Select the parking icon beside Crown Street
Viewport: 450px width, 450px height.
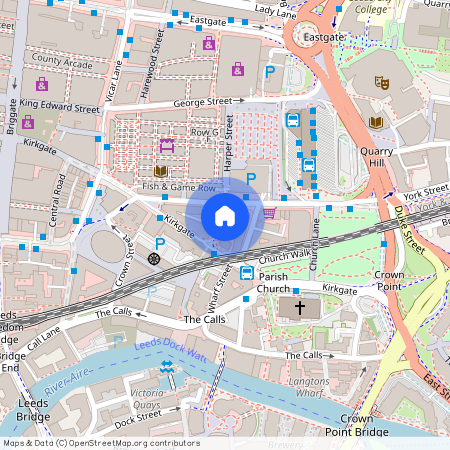[x=160, y=244]
